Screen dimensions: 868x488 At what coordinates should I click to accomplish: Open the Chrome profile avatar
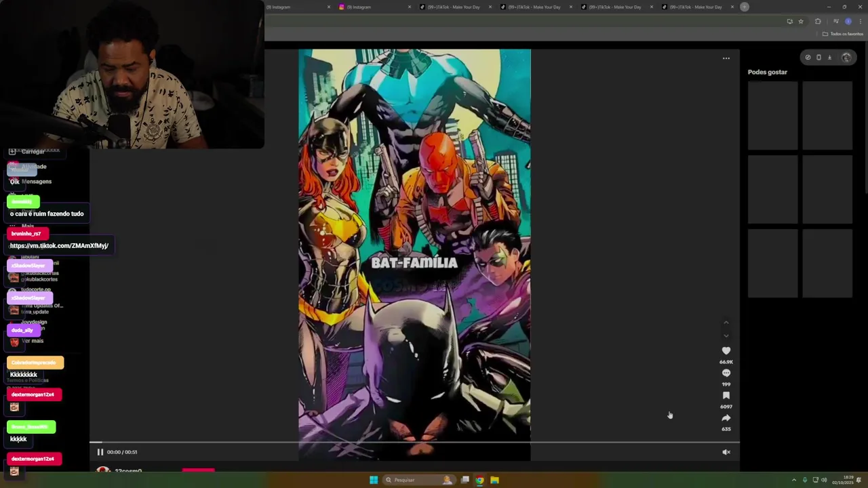coord(848,22)
